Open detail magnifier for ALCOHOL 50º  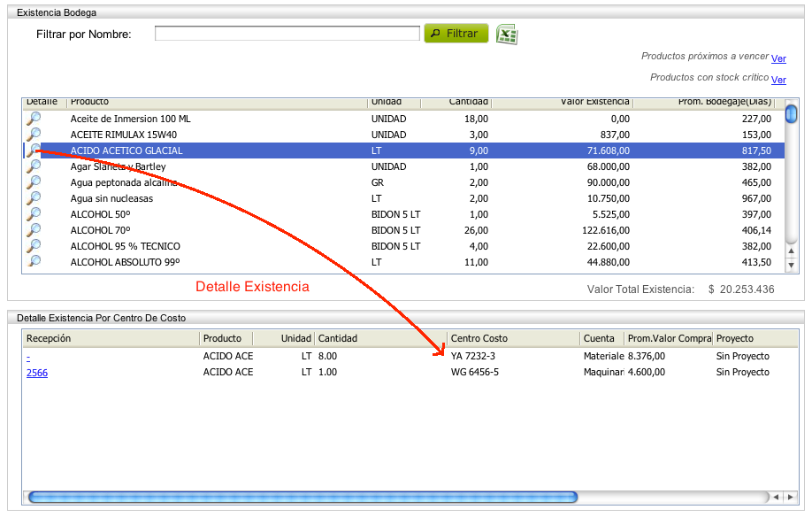coord(34,214)
